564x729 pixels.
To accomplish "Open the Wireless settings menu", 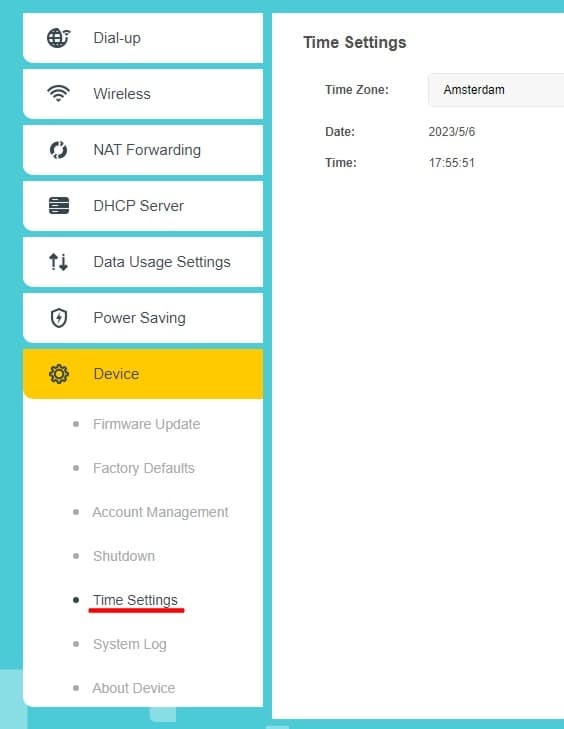I will click(x=143, y=93).
